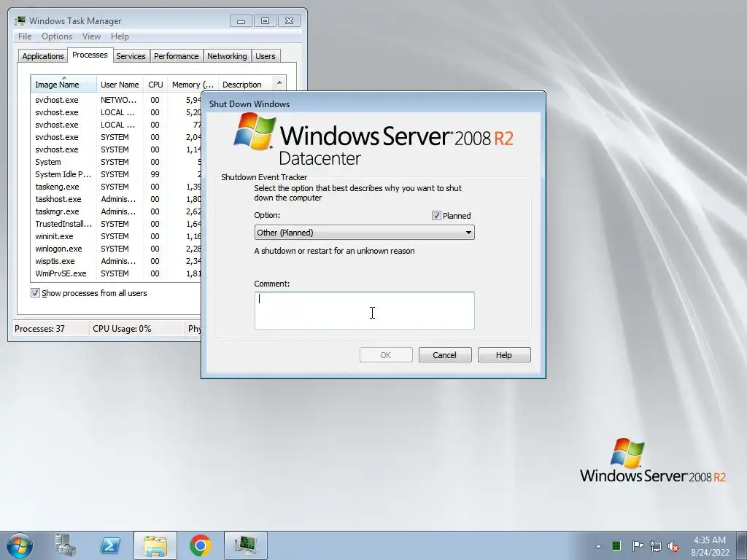Switch to the Processes tab
The width and height of the screenshot is (747, 560).
coord(90,55)
